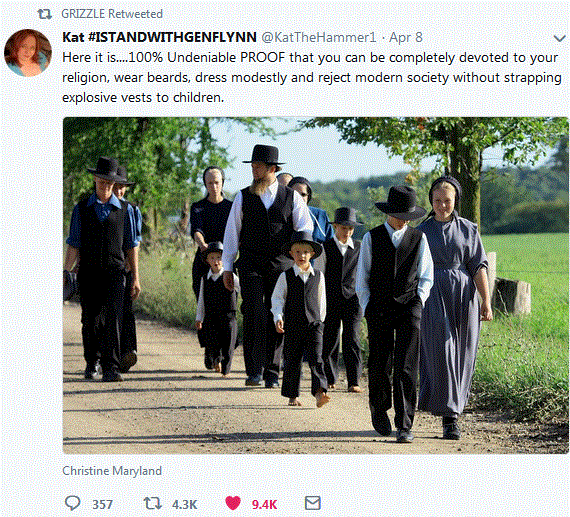Image resolution: width=570 pixels, height=517 pixels.
Task: Click the phrase 'explosive vests to children'
Action: pyautogui.click(x=143, y=98)
